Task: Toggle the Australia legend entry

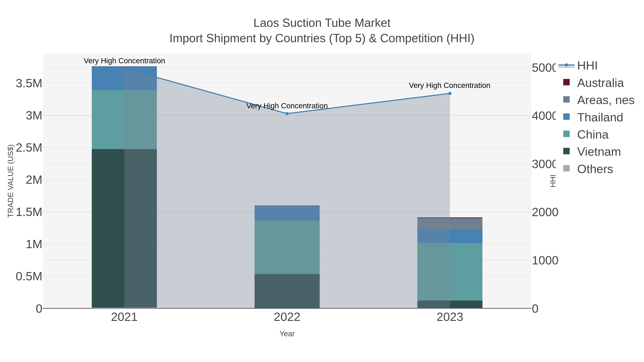Action: 593,83
